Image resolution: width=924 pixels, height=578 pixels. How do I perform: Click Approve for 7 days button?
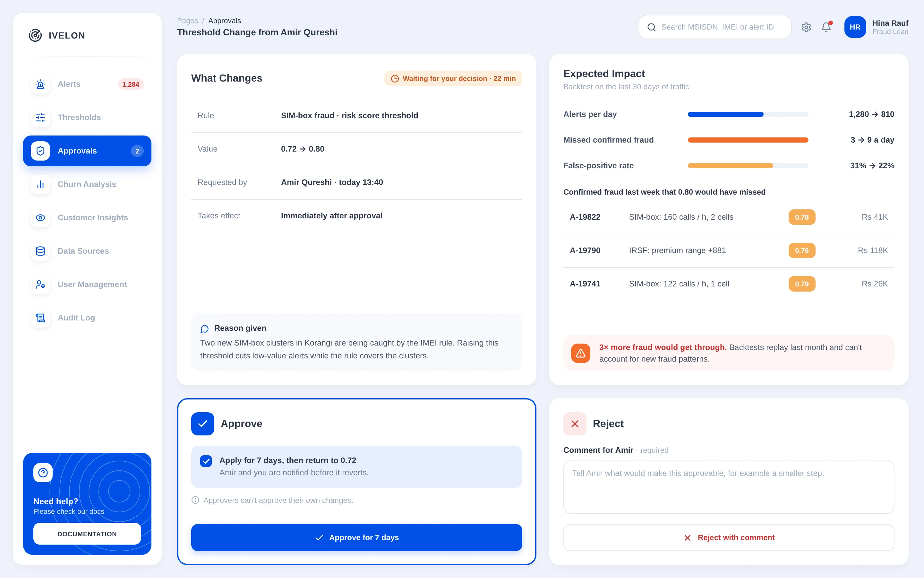(x=357, y=538)
